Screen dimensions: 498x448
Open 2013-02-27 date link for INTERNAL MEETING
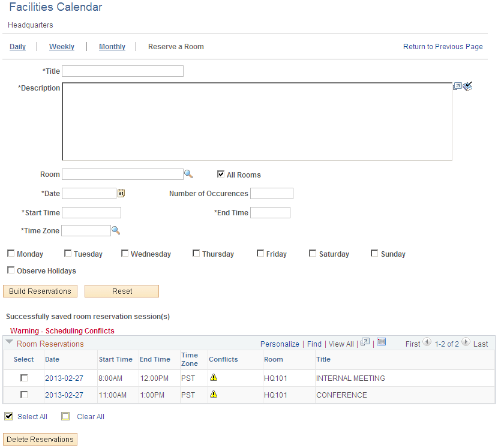coord(64,378)
